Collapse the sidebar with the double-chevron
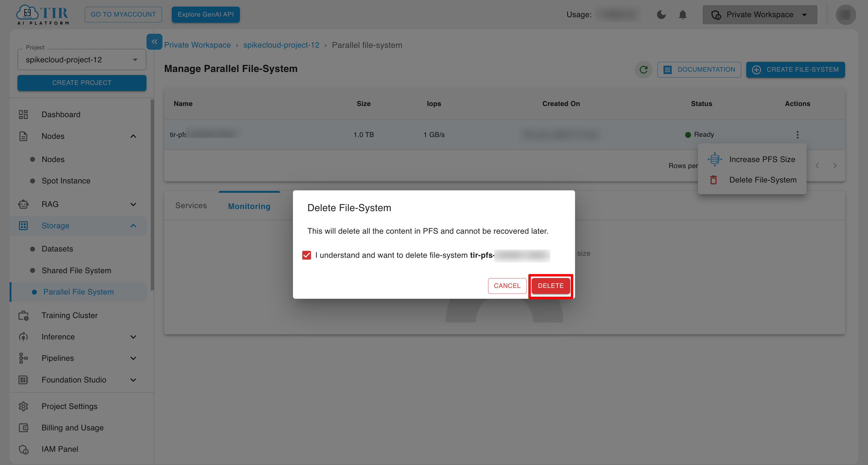868x465 pixels. (154, 42)
